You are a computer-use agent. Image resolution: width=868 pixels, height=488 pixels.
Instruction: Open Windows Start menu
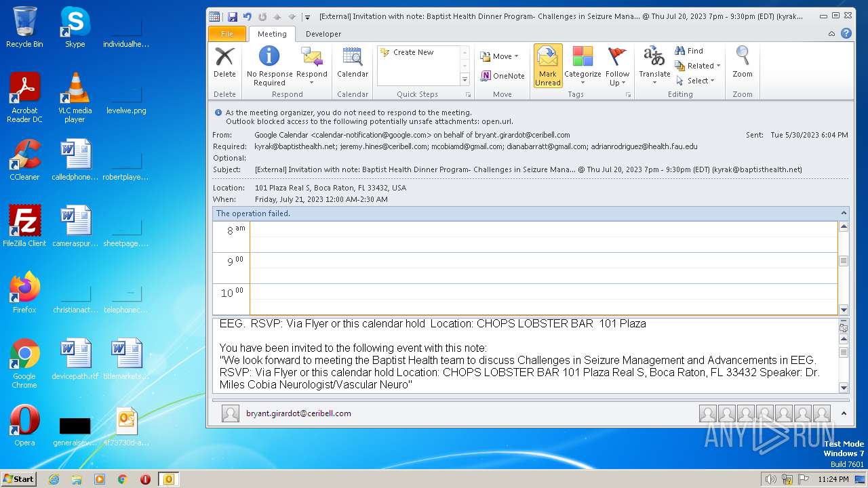click(19, 479)
